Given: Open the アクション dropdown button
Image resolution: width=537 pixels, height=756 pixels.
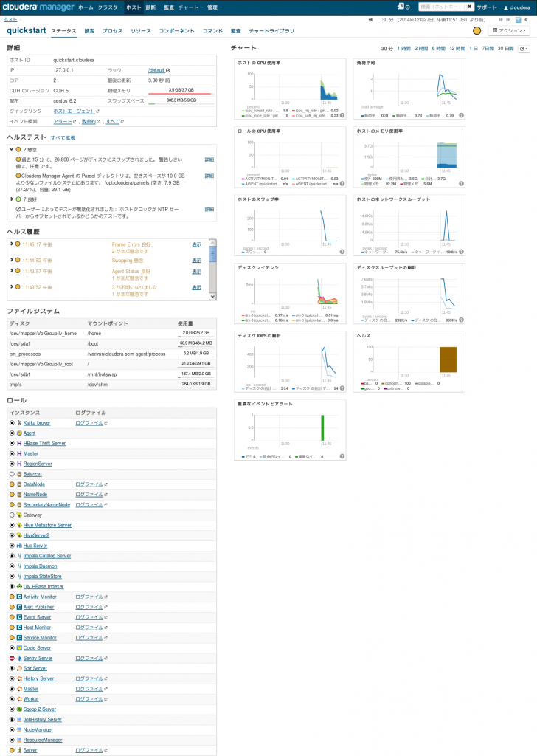Looking at the screenshot, I should point(509,31).
